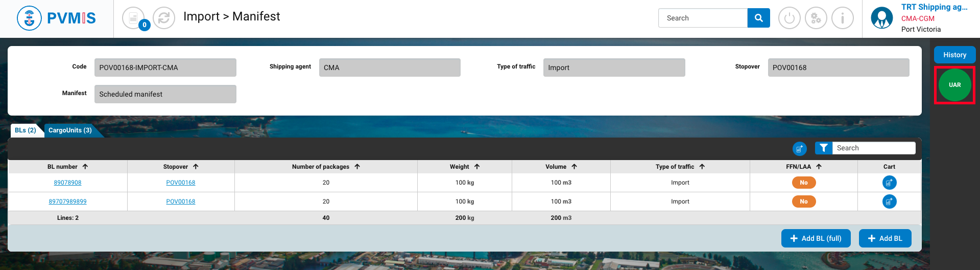The height and width of the screenshot is (270, 980).
Task: Click the power logout icon
Action: pos(789,18)
